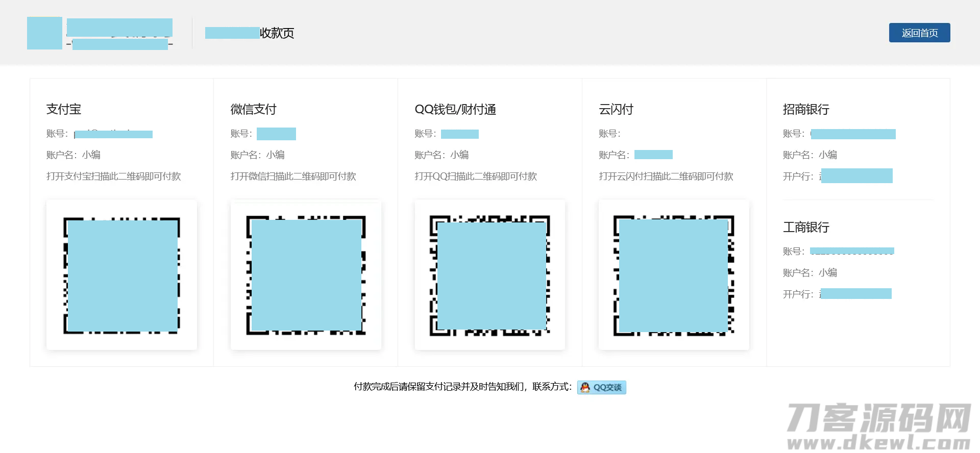The width and height of the screenshot is (980, 453).
Task: Click the 支付宝 account number field
Action: click(113, 134)
